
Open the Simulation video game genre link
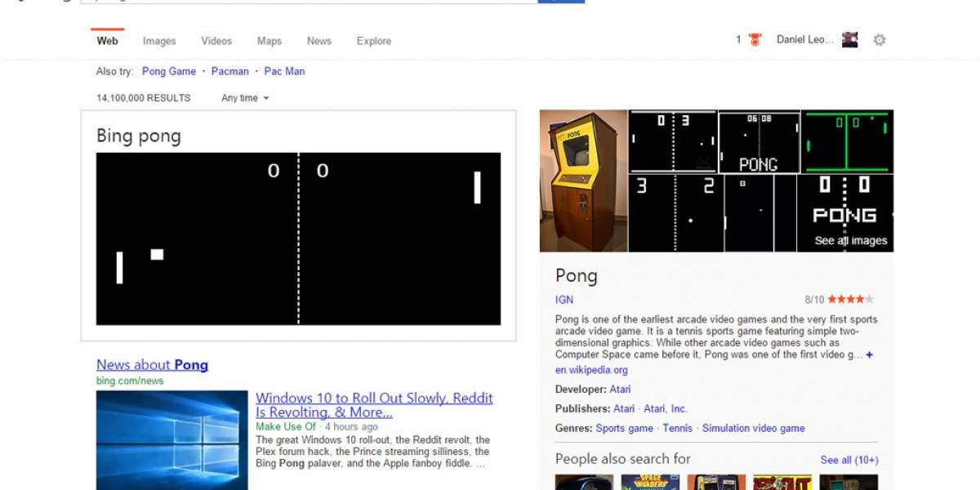(753, 428)
